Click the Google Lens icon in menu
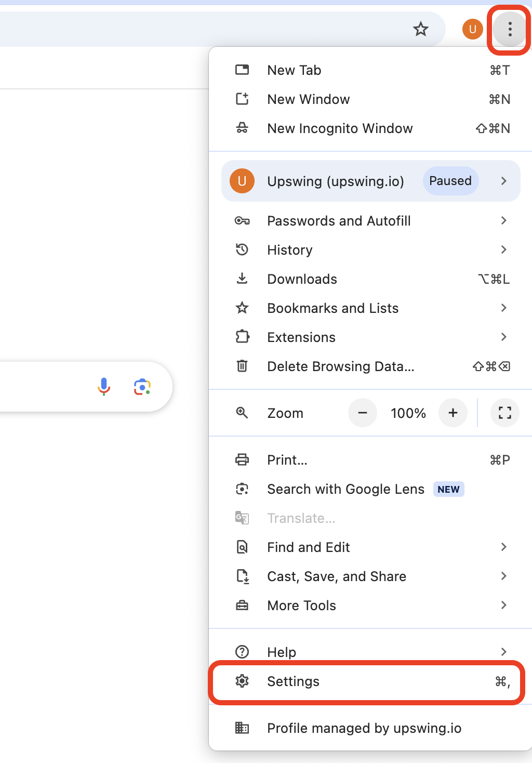This screenshot has height=763, width=532. pos(242,489)
